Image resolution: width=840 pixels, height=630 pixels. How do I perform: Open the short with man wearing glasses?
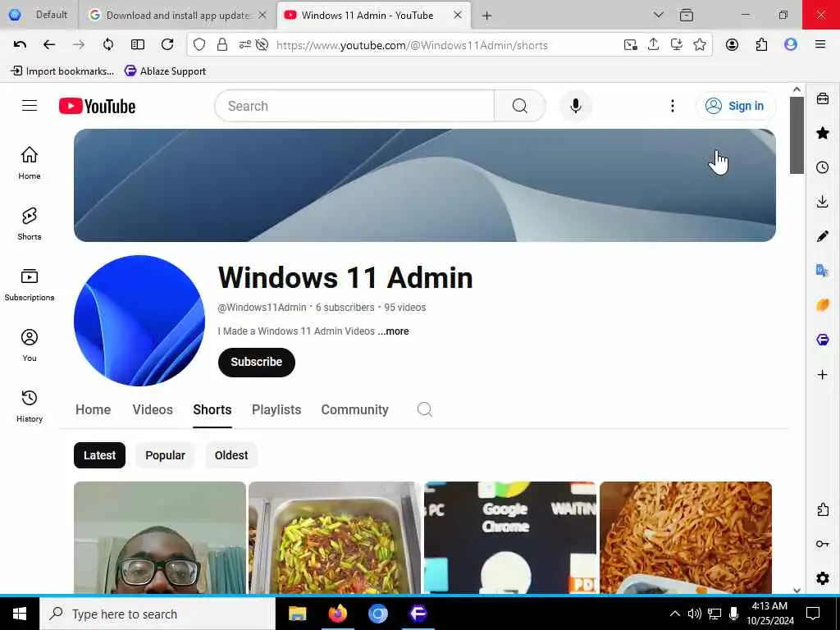pyautogui.click(x=160, y=537)
